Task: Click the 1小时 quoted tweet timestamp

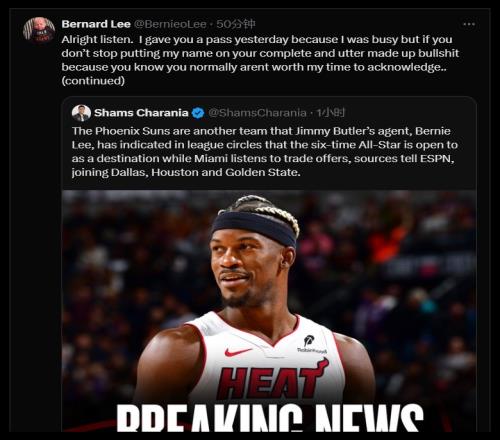Action: coord(330,113)
